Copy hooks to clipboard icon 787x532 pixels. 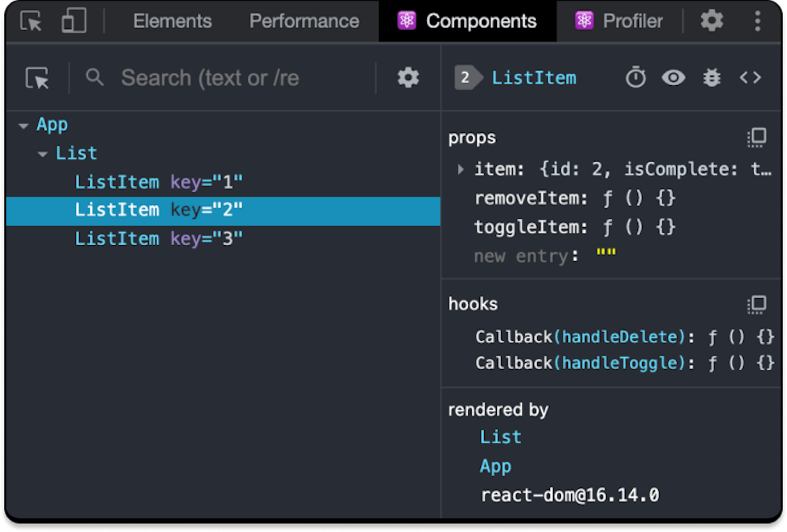[x=757, y=304]
